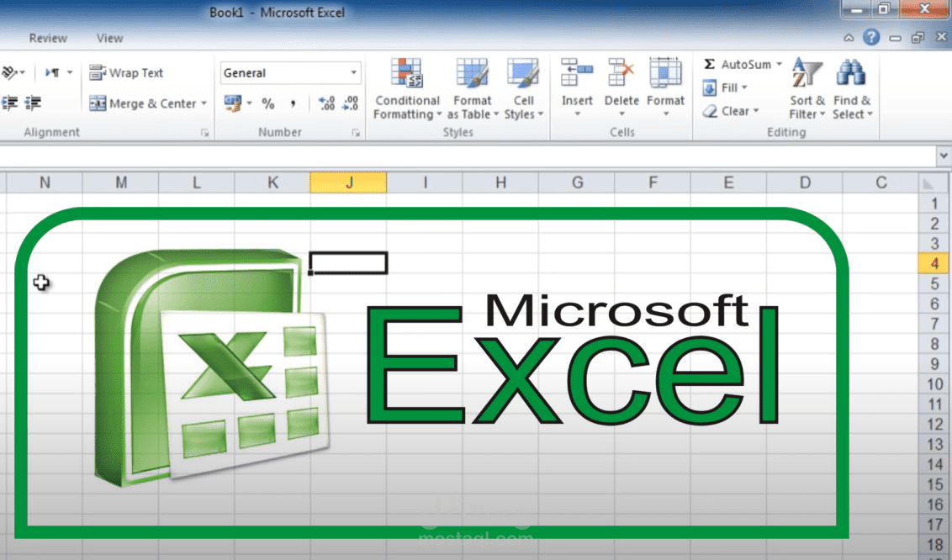Open Sort & Filter options
Screen dimensions: 952x560
coord(807,89)
